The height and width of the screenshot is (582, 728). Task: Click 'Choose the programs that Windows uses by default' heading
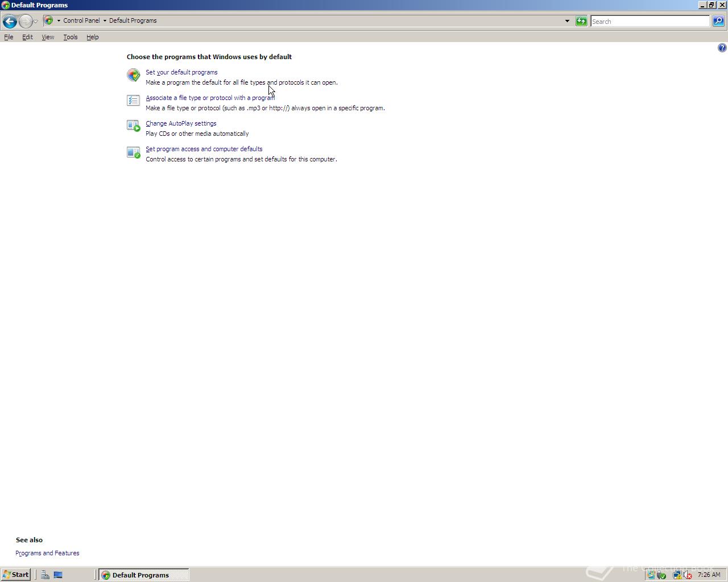tap(209, 57)
